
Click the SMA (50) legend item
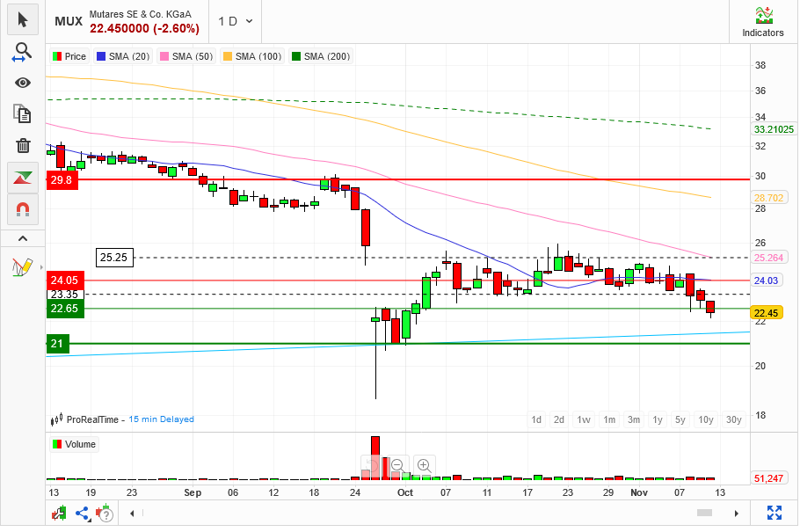(186, 56)
